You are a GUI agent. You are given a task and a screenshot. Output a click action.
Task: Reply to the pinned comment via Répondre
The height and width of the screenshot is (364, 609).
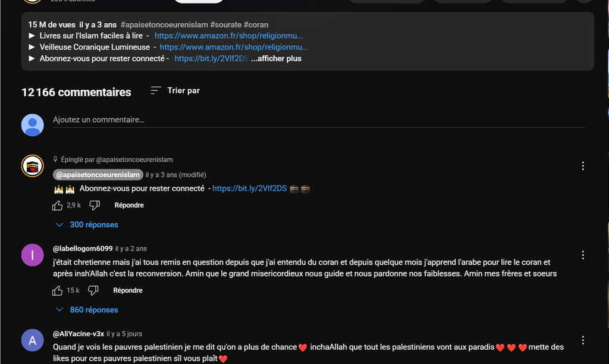[x=129, y=205]
